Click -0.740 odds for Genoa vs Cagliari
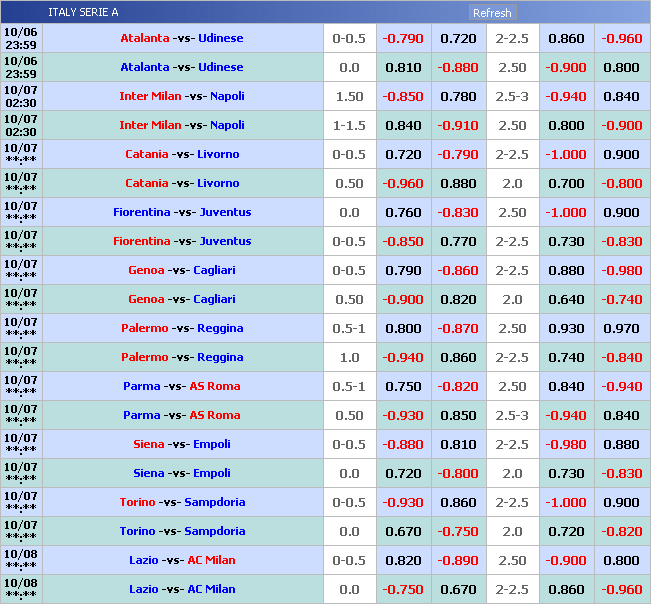Viewport: 651px width, 604px height. pos(621,299)
